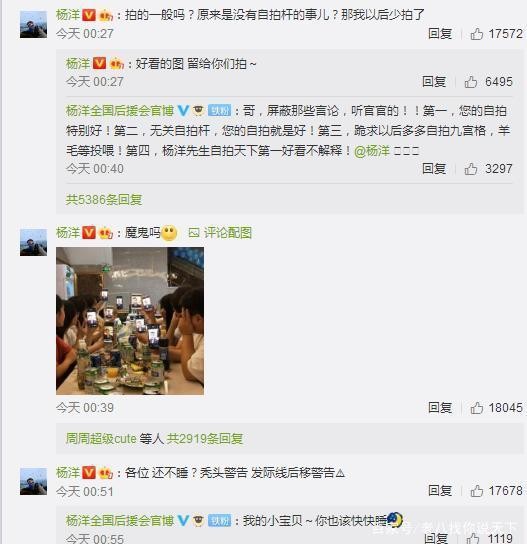Like the fan club reply with 3297 likes
Viewport: 527px width, 544px height.
click(470, 169)
